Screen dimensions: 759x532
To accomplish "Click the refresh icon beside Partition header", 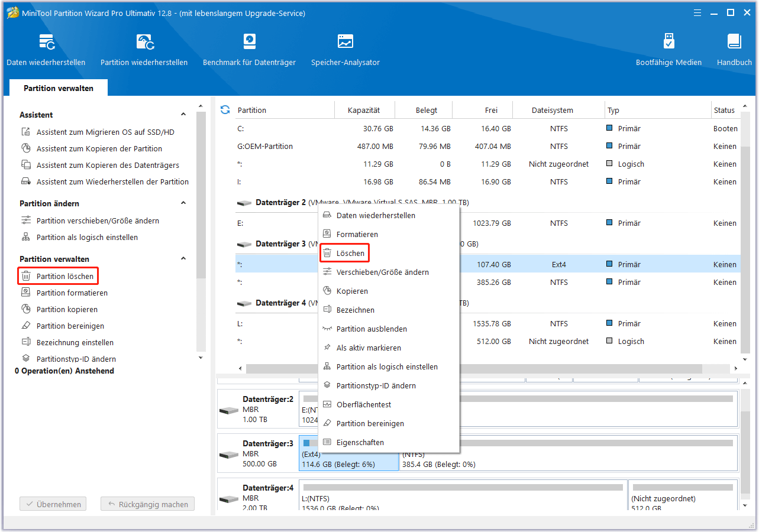I will coord(225,110).
